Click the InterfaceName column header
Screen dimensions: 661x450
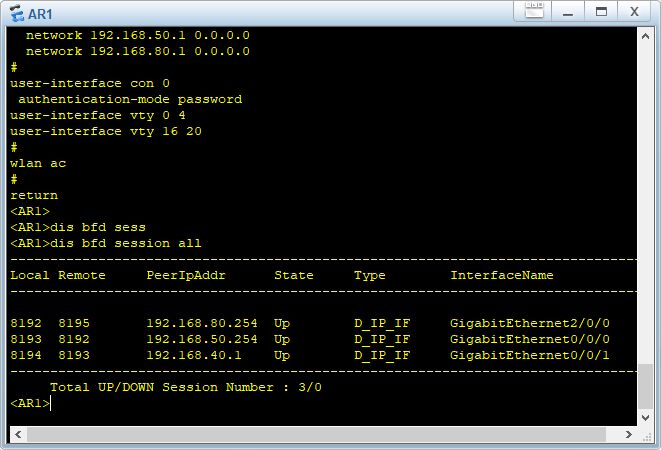click(502, 275)
